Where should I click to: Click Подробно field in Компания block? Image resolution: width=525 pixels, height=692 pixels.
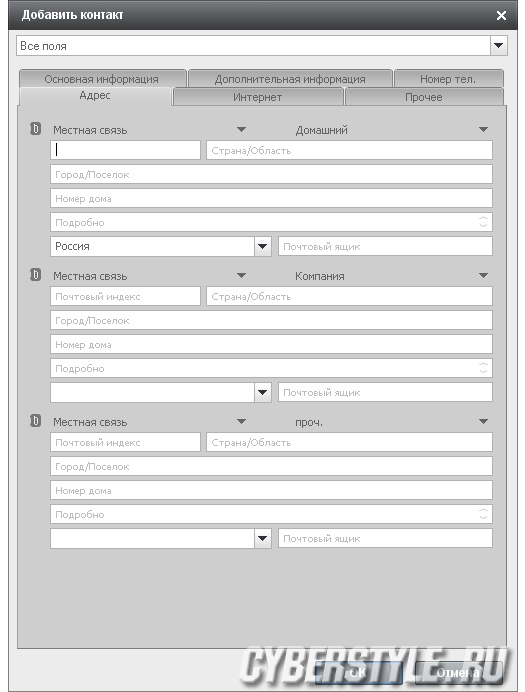point(271,368)
